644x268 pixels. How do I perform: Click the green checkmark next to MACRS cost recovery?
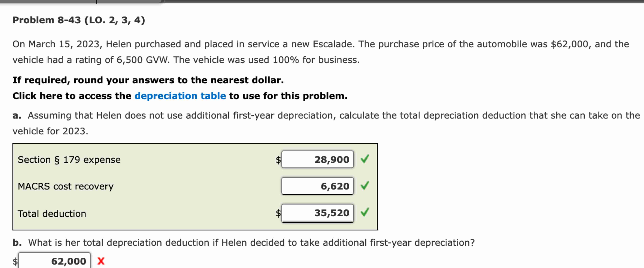[x=365, y=186]
